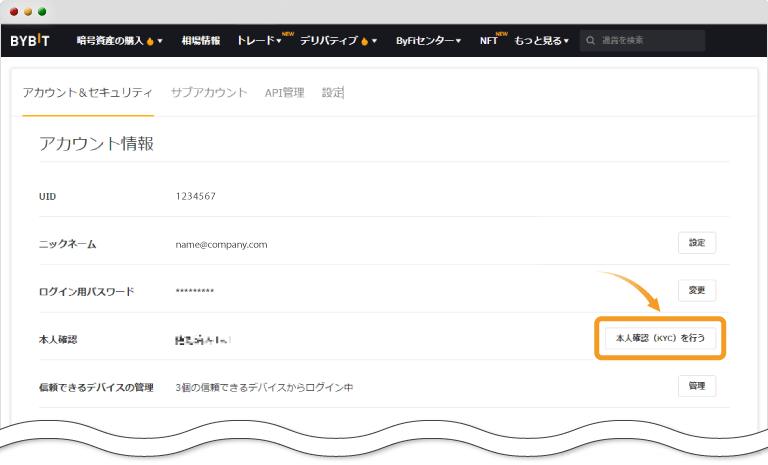Screen dimensions: 768x465
Task: Open the 相場情報 menu item
Action: (201, 41)
